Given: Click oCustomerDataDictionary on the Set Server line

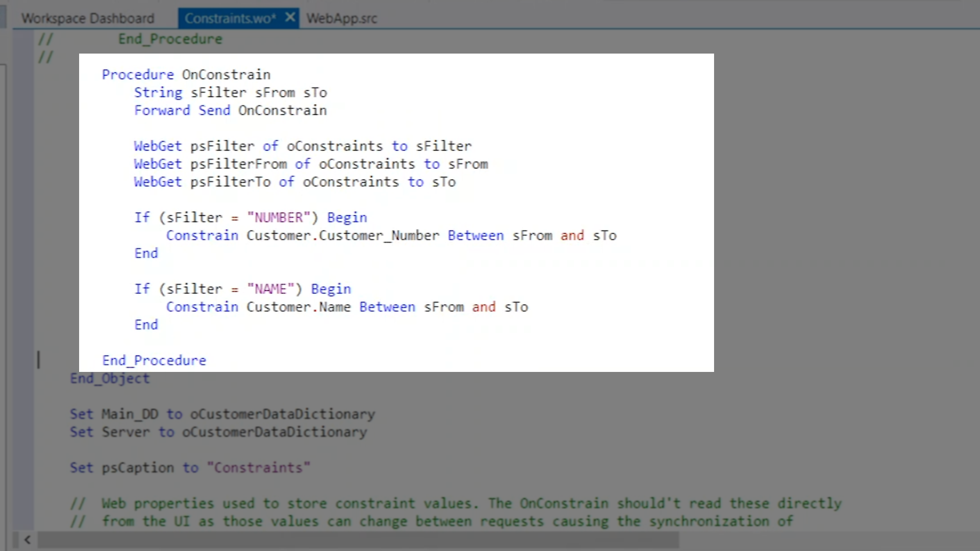Looking at the screenshot, I should click(x=274, y=432).
